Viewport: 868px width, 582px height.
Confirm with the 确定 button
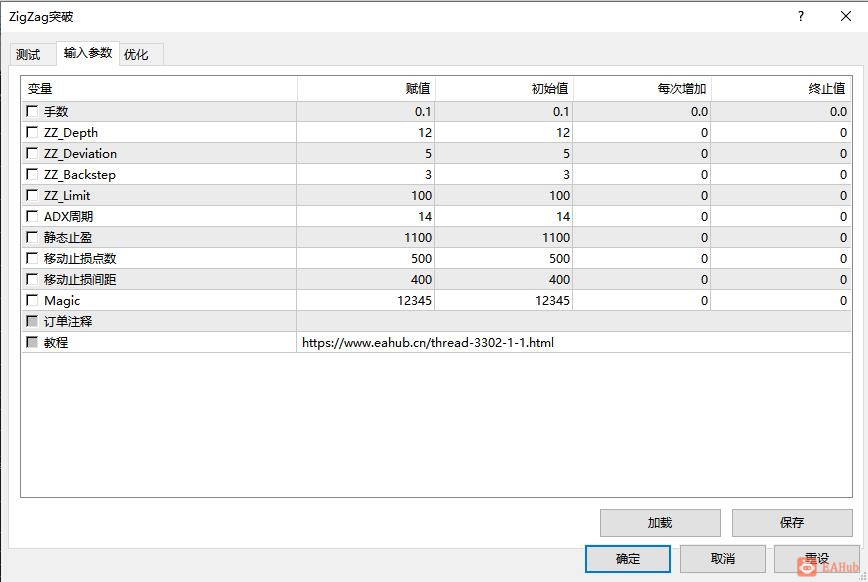point(628,559)
